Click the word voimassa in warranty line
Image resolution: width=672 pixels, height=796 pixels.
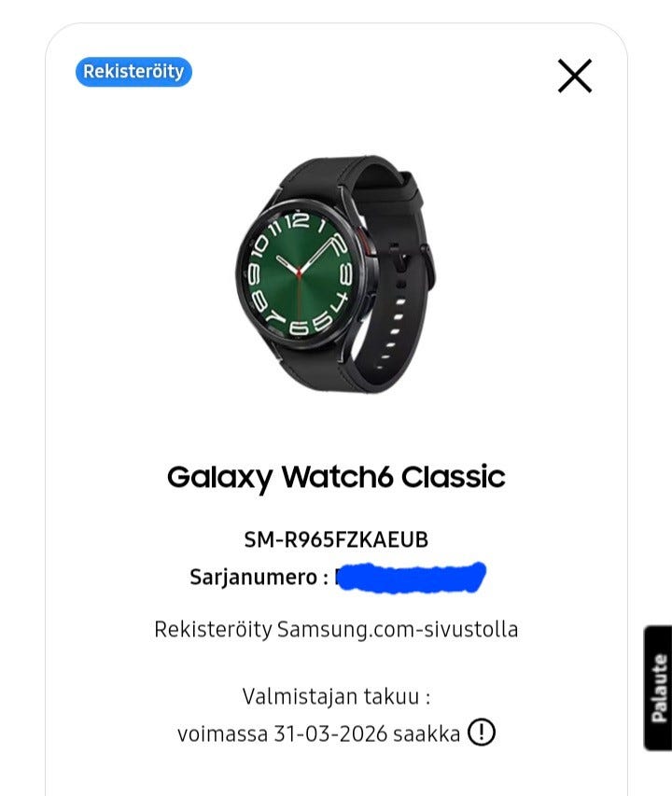tap(222, 734)
